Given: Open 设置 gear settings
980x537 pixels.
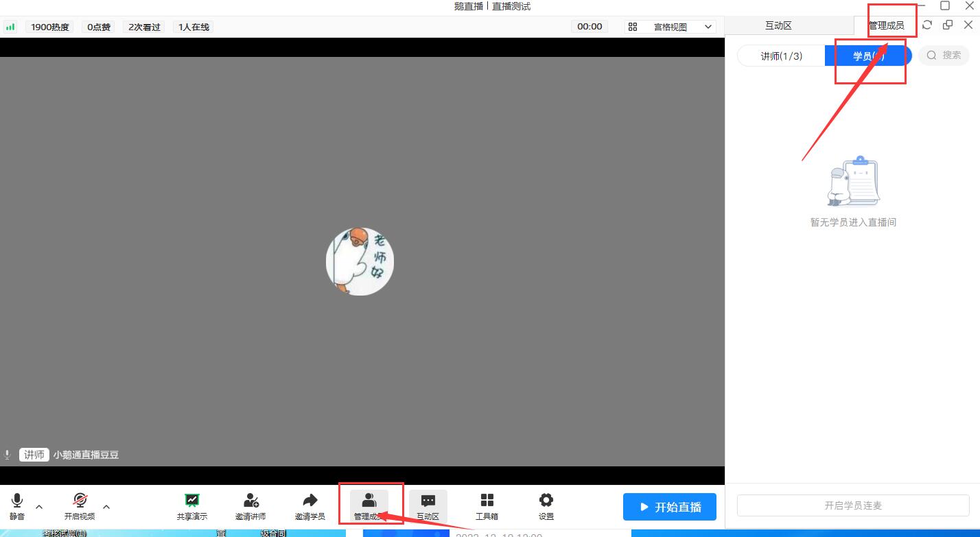Looking at the screenshot, I should (546, 506).
